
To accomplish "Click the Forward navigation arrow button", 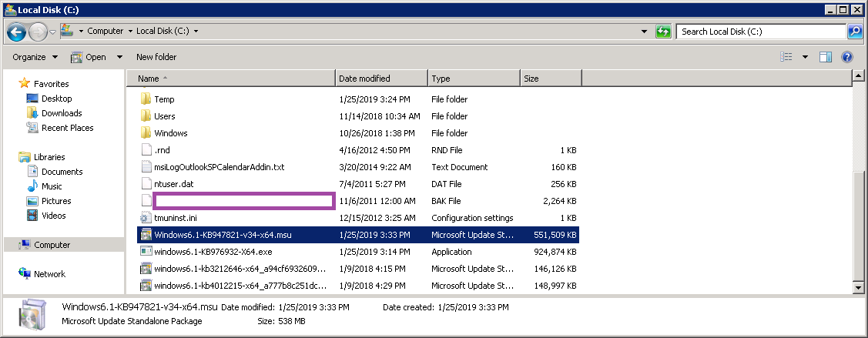I will click(38, 32).
